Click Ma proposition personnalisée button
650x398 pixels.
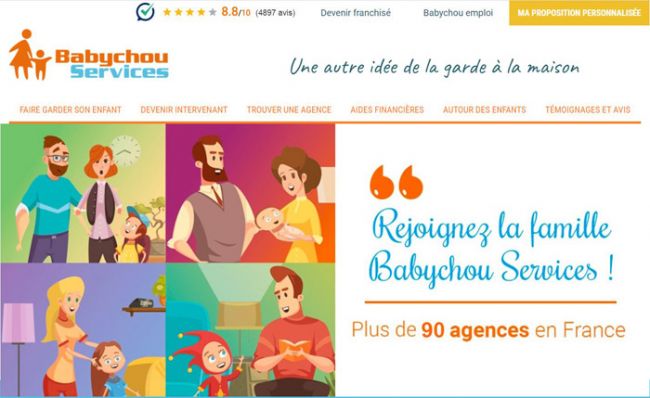coord(579,13)
